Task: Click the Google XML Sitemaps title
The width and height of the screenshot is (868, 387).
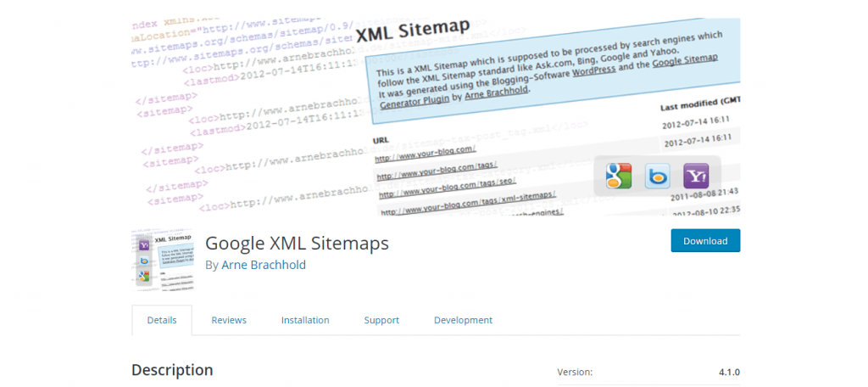Action: (x=297, y=244)
